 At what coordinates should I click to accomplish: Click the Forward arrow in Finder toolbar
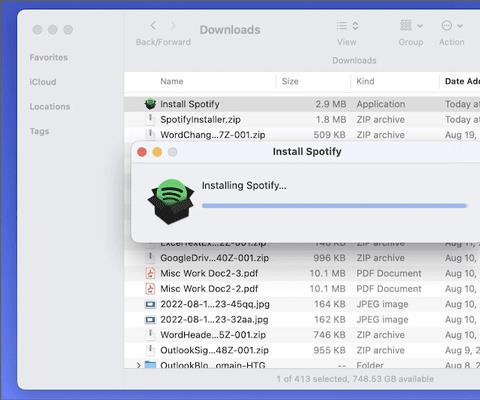[173, 25]
